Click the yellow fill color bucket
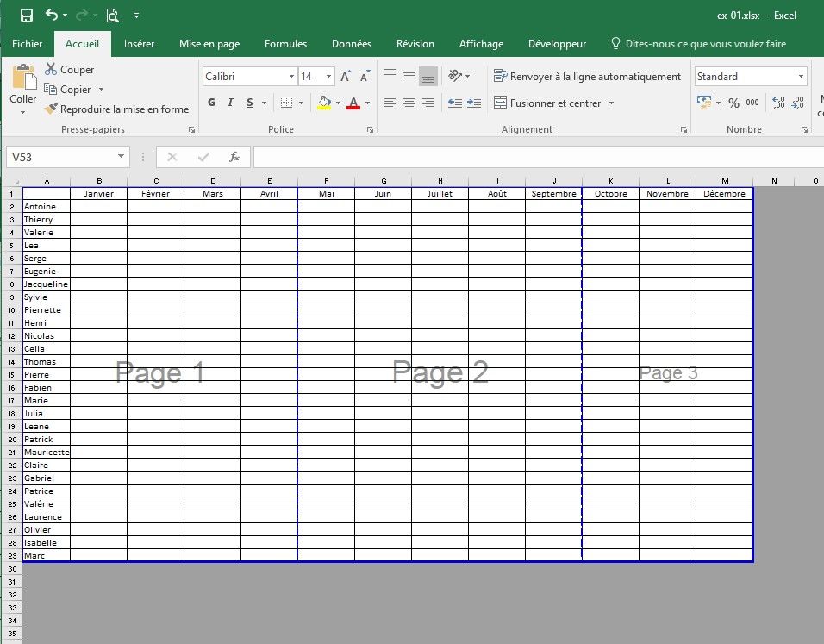824x644 pixels. coord(324,103)
